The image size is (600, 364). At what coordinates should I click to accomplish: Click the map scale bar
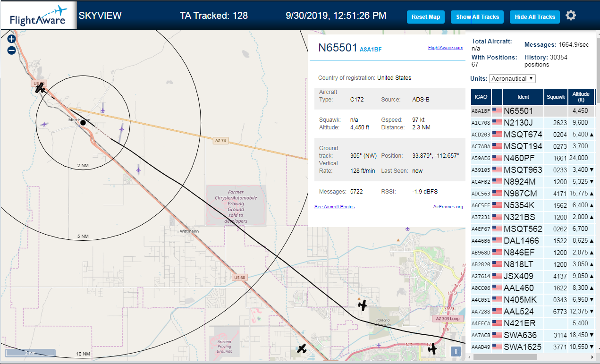coord(30,353)
